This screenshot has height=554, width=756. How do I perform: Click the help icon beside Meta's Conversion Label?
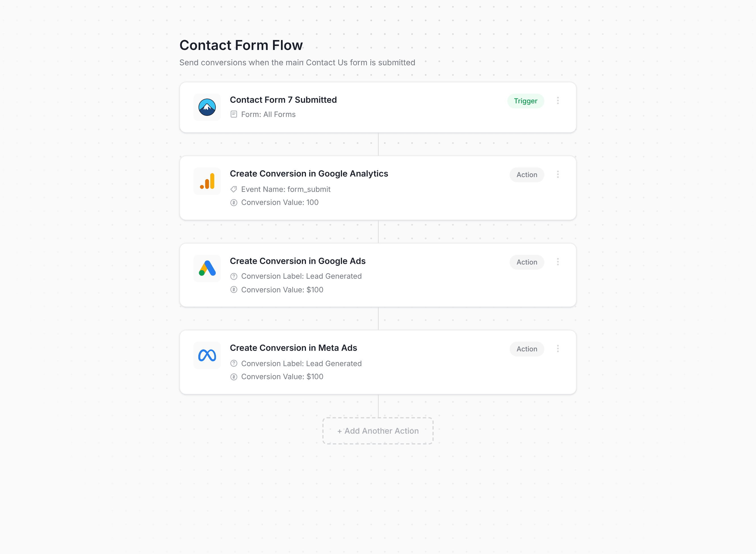click(234, 363)
